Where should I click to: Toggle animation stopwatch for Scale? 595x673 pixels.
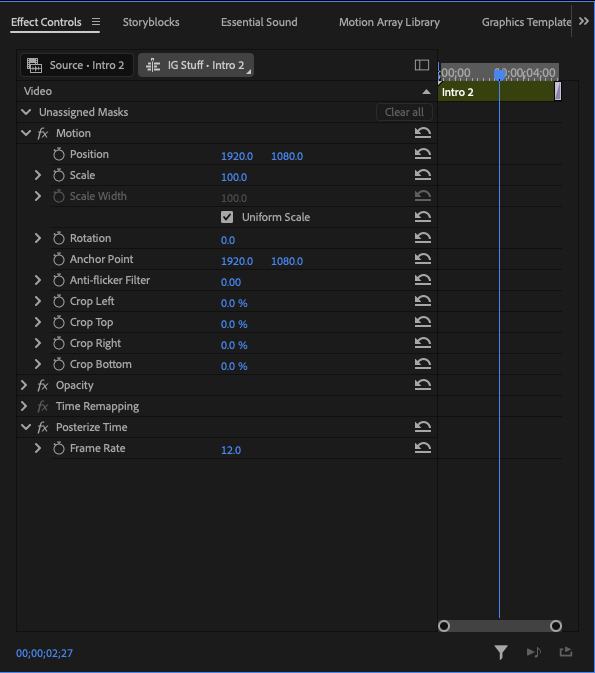(59, 175)
